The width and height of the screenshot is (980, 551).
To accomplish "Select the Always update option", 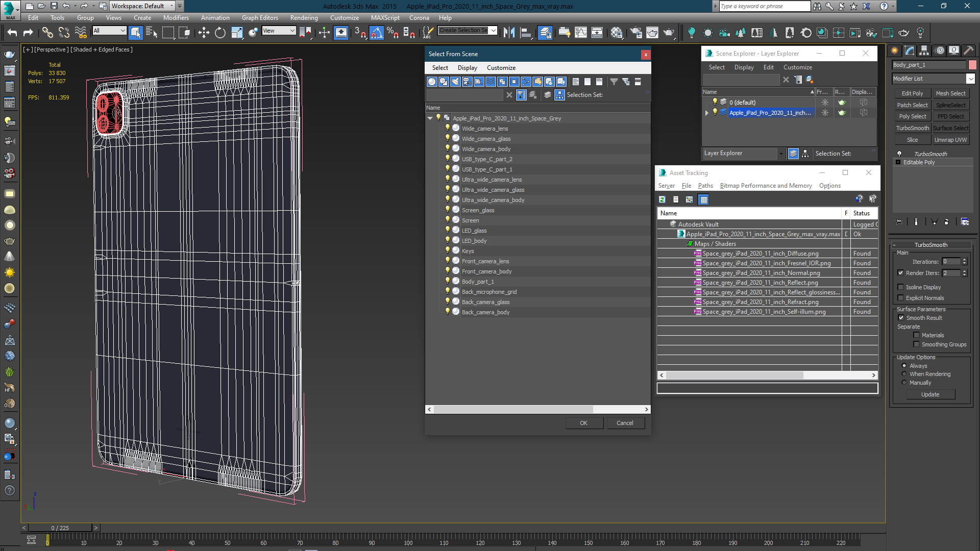I will click(x=904, y=366).
